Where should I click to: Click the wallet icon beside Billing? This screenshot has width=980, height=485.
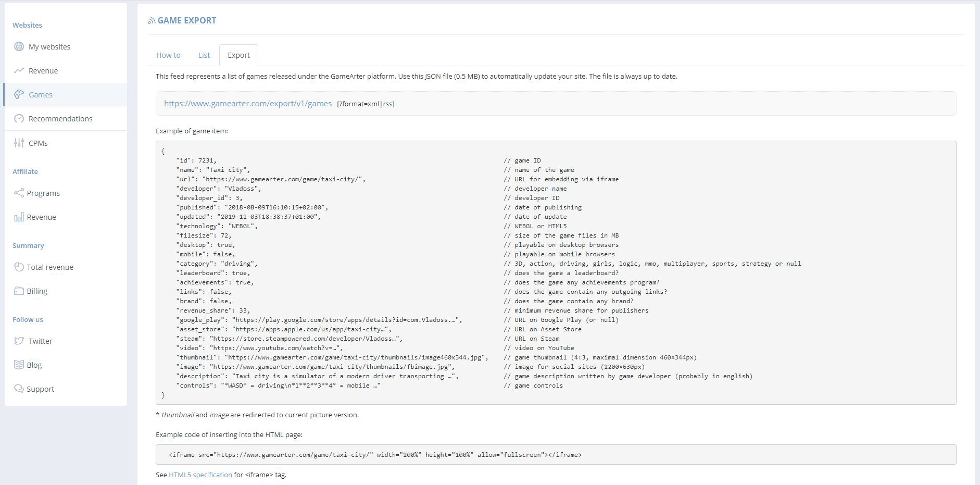point(19,291)
